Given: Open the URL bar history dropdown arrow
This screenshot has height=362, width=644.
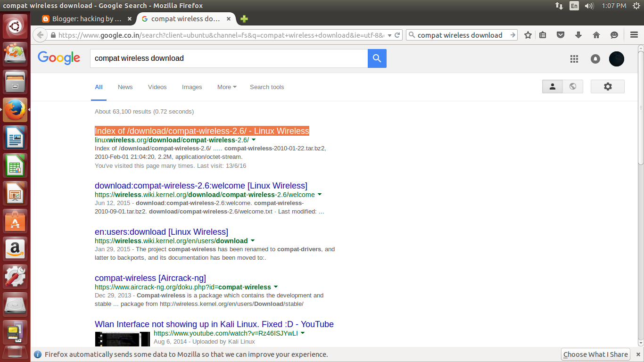Looking at the screenshot, I should pos(389,35).
